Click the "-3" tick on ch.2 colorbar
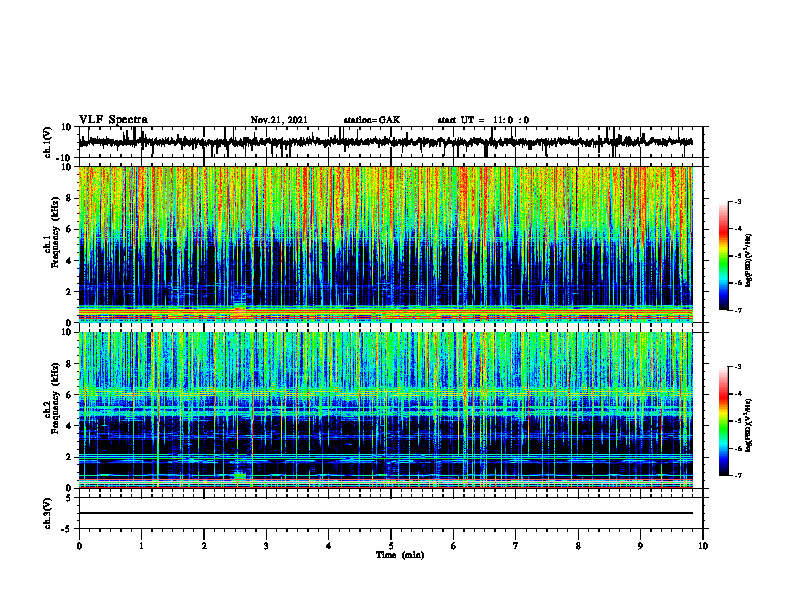Viewport: 792px width, 612px height. point(738,367)
